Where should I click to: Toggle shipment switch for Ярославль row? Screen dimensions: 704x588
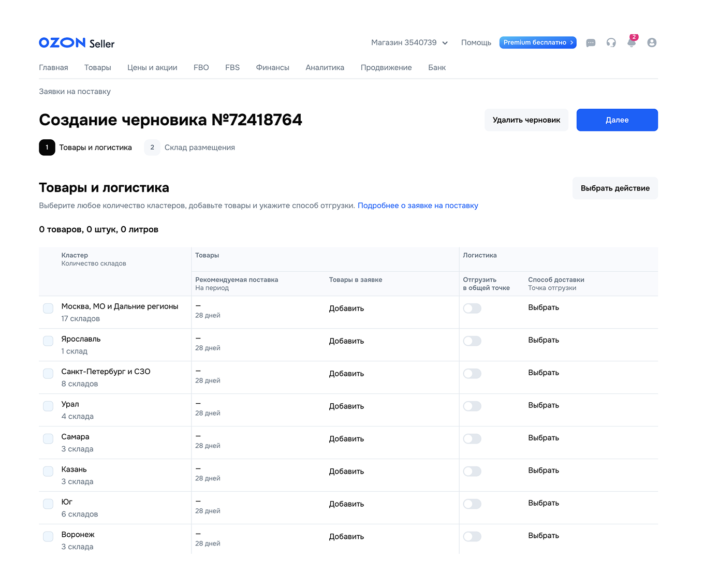tap(472, 341)
